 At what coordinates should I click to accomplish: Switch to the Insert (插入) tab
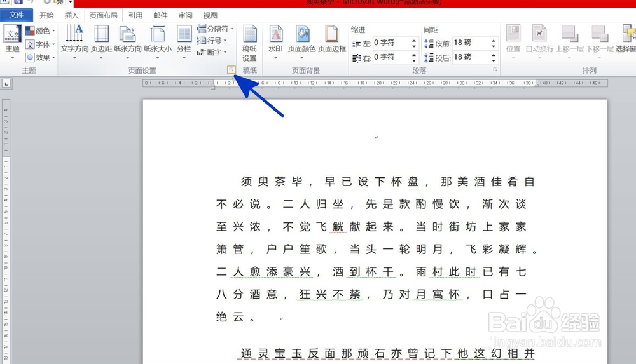tap(71, 15)
